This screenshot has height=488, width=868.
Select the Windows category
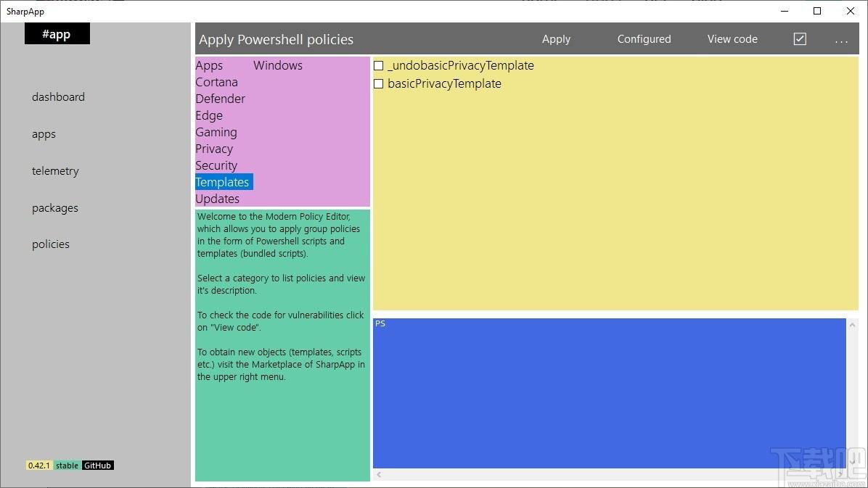[278, 65]
